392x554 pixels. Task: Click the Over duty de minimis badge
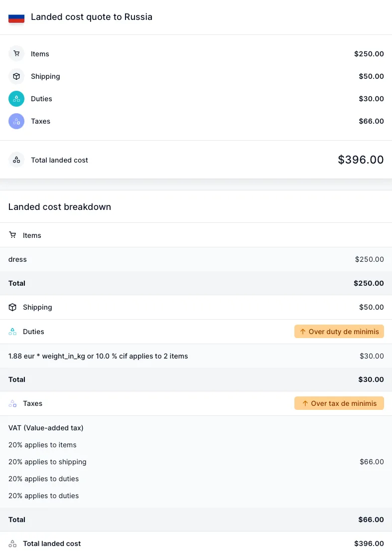(339, 331)
